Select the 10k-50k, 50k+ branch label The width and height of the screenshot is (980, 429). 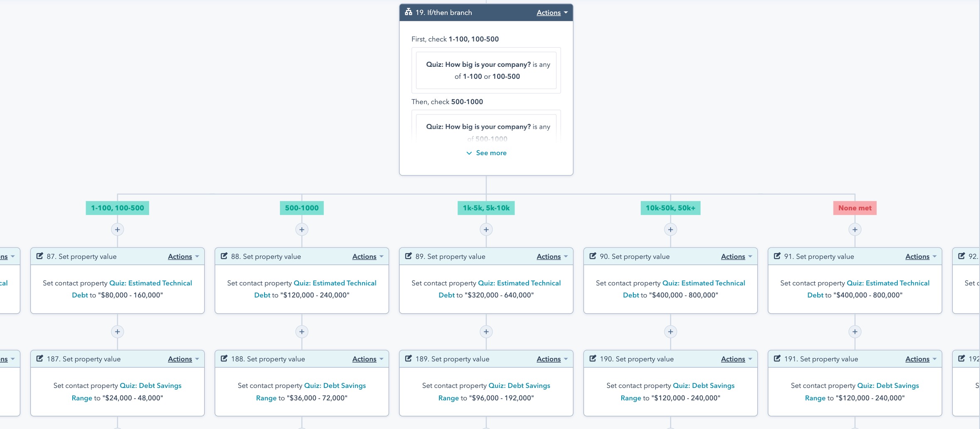coord(670,208)
